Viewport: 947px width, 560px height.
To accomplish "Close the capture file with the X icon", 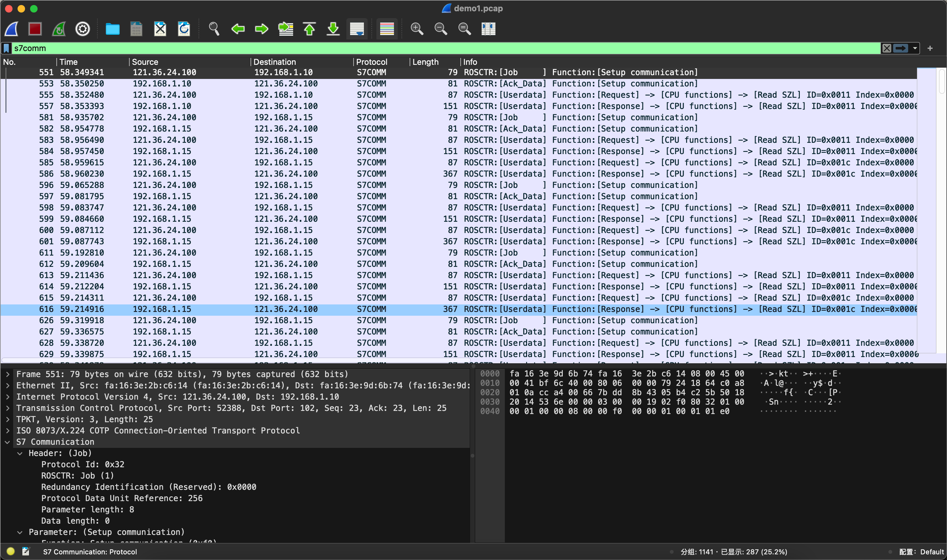I will [160, 29].
